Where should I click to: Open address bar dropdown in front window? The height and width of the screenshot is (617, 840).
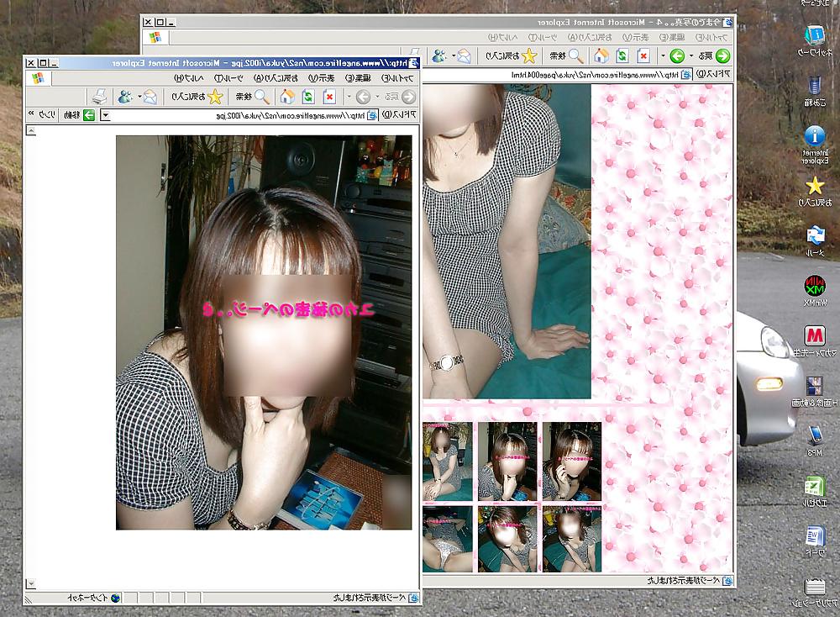[x=106, y=115]
